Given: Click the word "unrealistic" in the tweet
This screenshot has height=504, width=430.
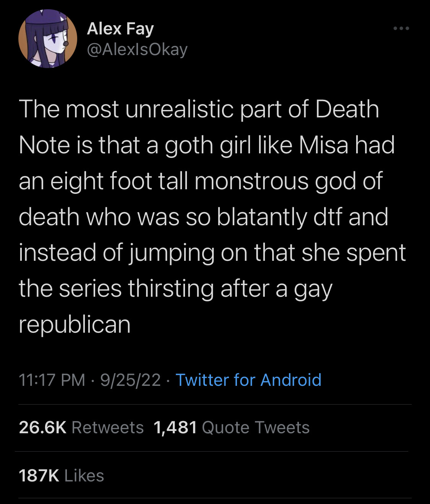Looking at the screenshot, I should click(x=179, y=109).
